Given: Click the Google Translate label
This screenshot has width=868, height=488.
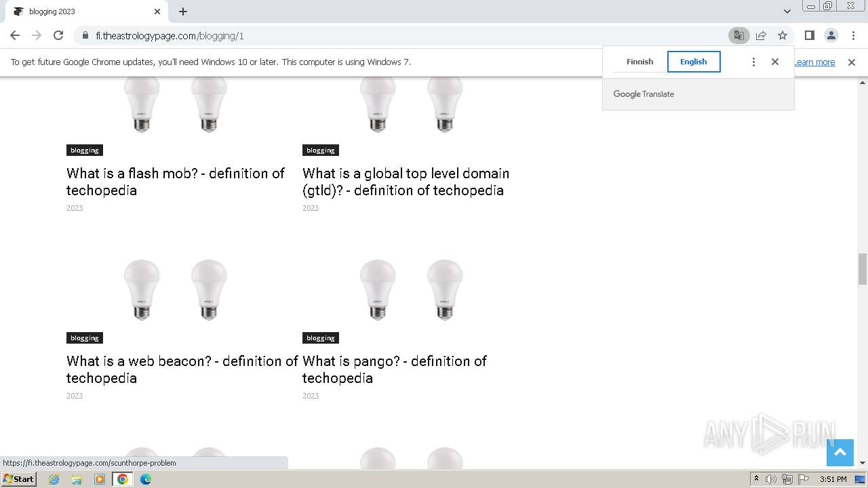Looking at the screenshot, I should tap(644, 94).
